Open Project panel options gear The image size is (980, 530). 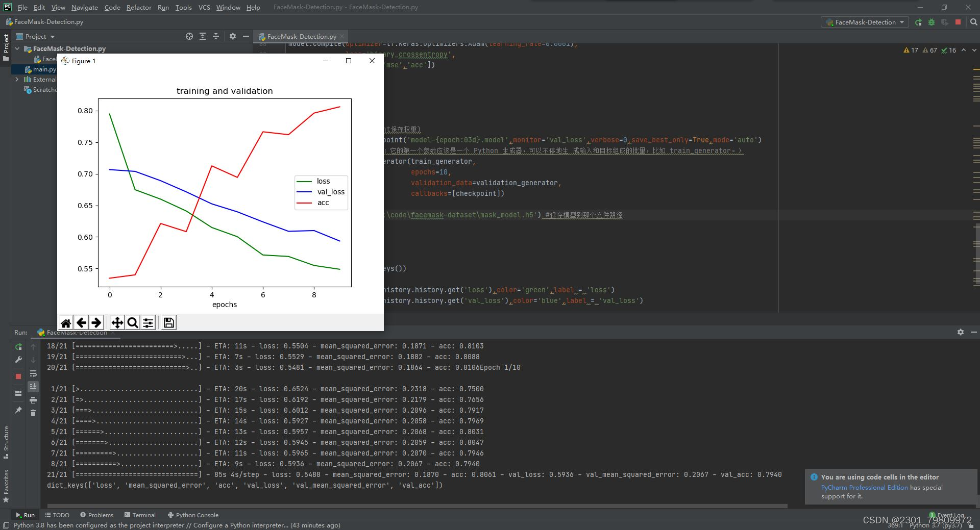(x=233, y=36)
